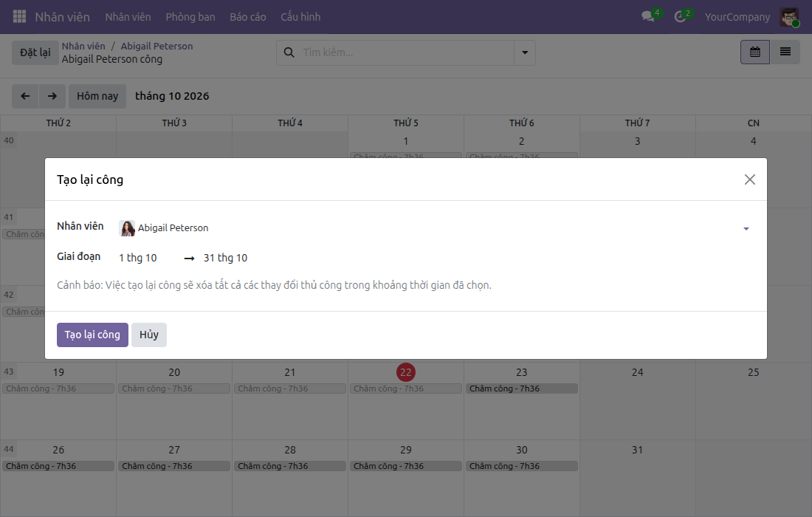Open the Chấm công entry on day 27
The image size is (812, 517).
[174, 466]
